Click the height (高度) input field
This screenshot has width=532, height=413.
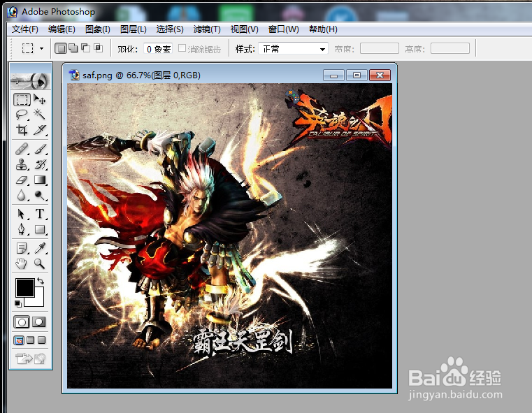(450, 48)
